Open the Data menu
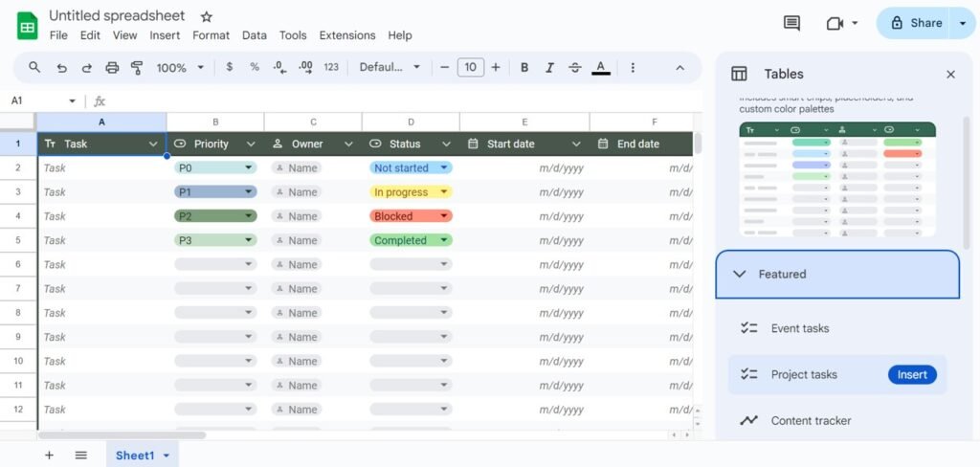 (255, 35)
